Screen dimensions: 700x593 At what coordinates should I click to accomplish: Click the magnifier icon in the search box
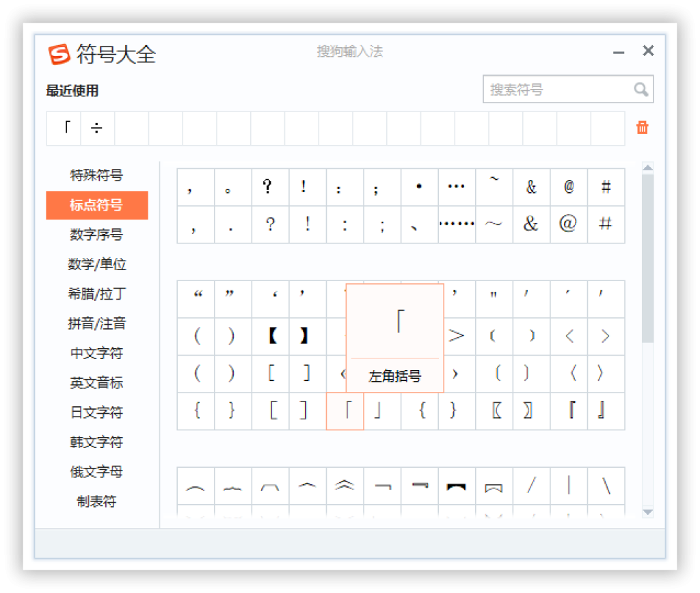(641, 90)
